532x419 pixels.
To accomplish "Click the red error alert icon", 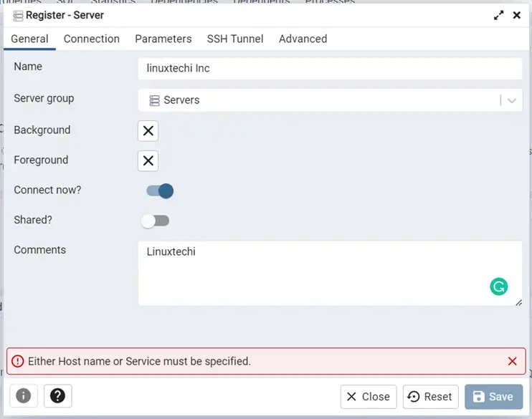I will tap(18, 361).
